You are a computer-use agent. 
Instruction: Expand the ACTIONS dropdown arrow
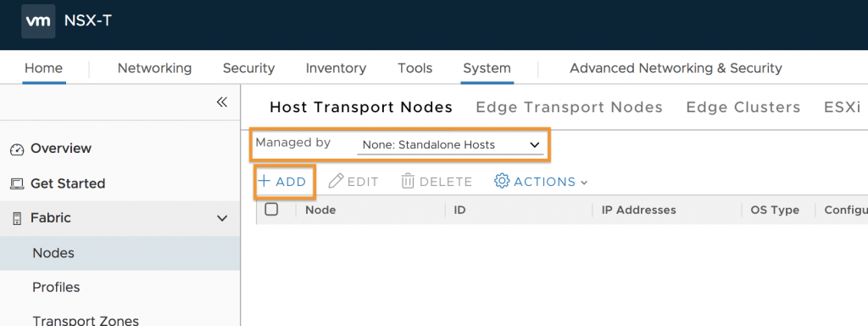click(583, 183)
